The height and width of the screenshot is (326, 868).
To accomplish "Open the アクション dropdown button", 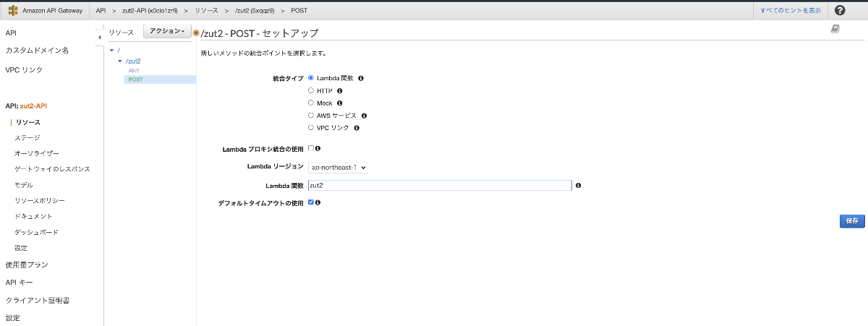I will click(168, 32).
